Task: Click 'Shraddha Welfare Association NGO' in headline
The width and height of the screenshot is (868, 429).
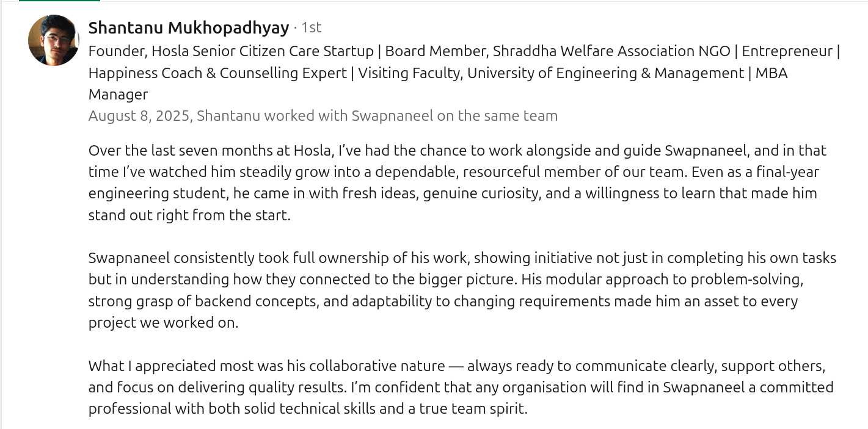Action: pos(611,51)
